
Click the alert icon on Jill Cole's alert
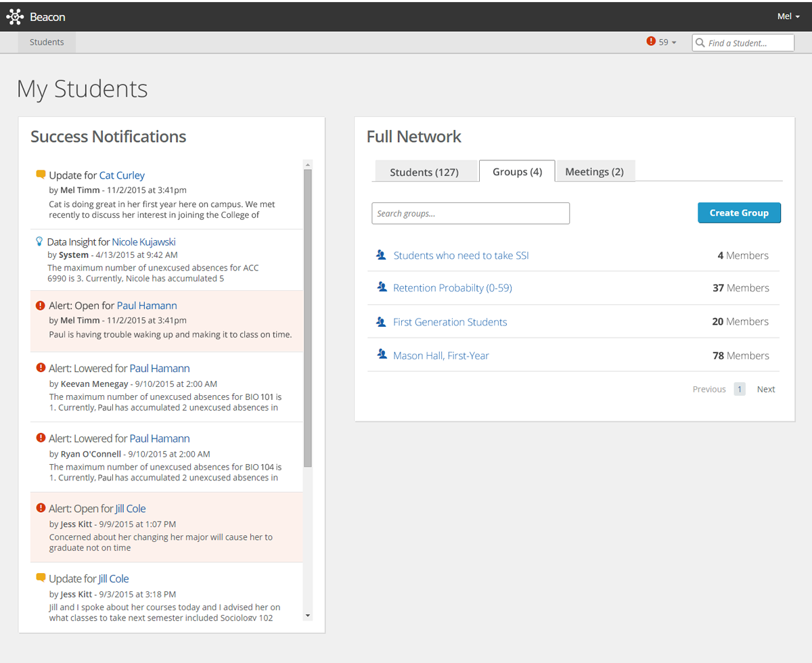click(40, 508)
